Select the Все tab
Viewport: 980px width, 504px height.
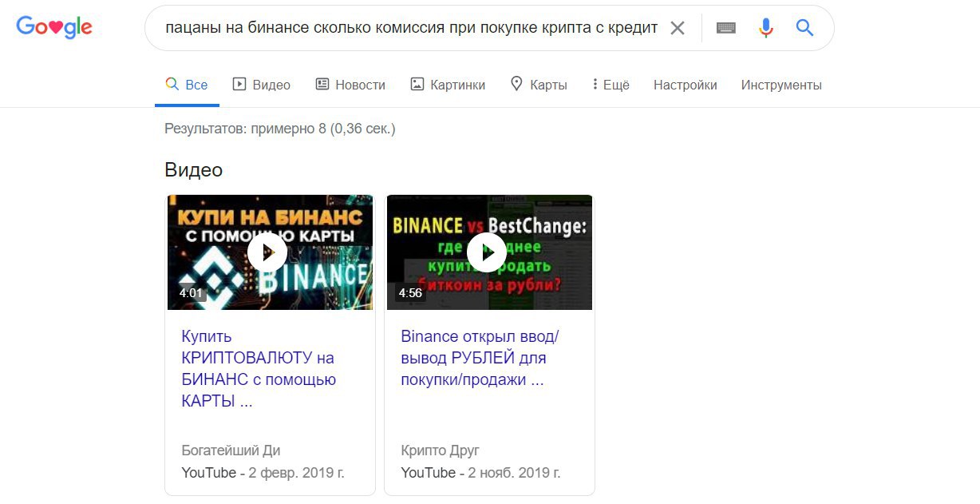(187, 85)
